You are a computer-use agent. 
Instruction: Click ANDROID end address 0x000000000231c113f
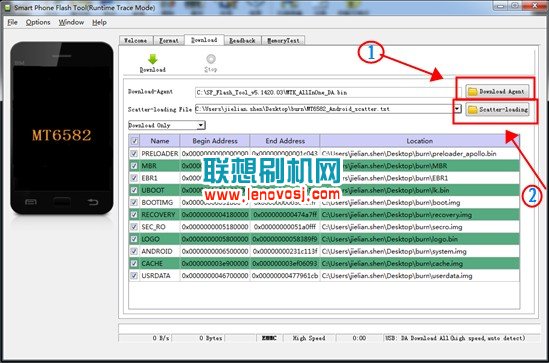pyautogui.click(x=285, y=251)
